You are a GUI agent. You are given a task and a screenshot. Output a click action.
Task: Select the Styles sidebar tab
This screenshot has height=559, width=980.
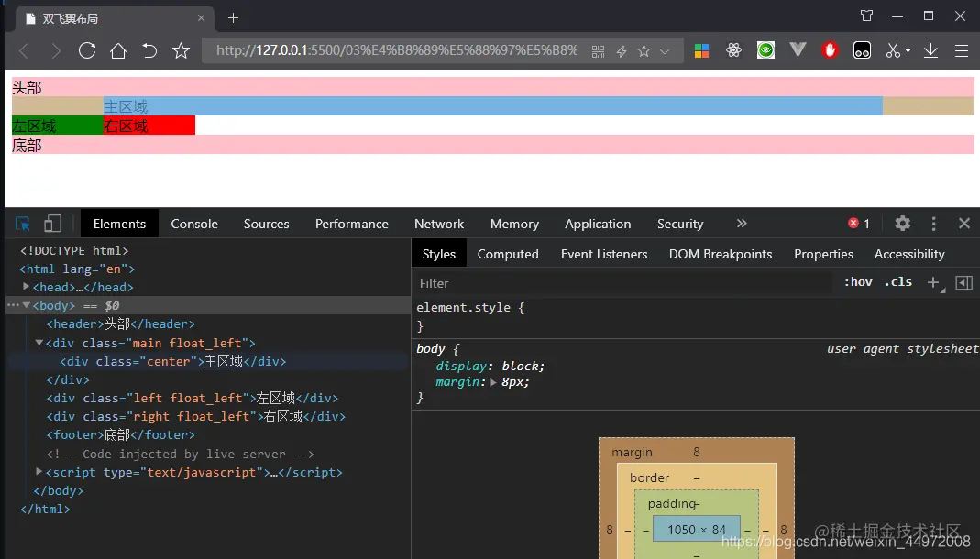click(439, 254)
